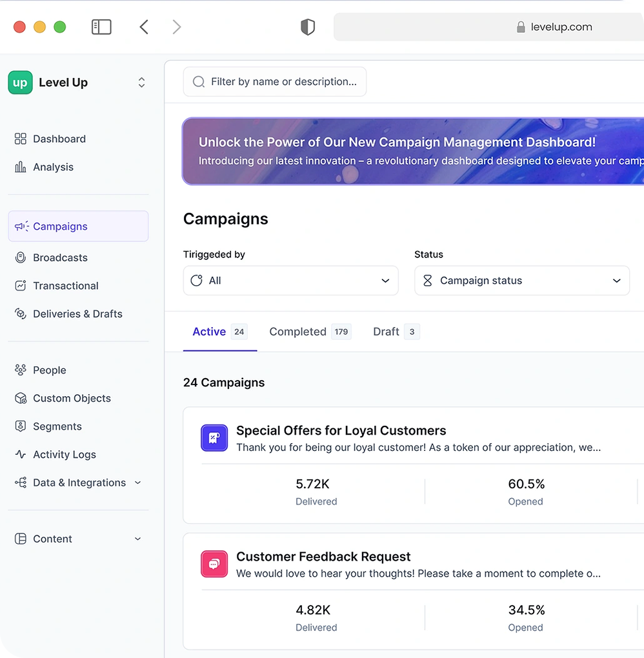
Task: Click the Segments icon in the sidebar
Action: click(20, 426)
